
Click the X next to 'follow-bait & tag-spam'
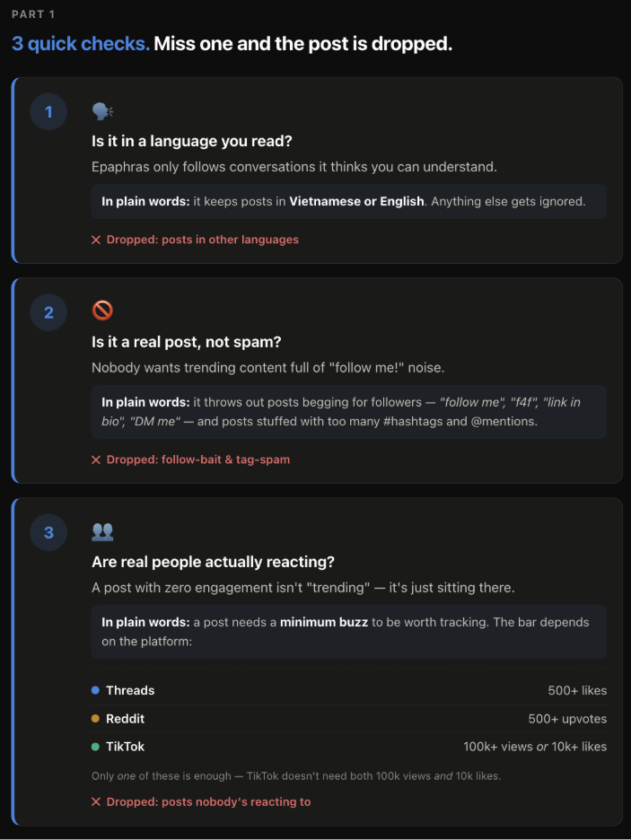pos(96,459)
